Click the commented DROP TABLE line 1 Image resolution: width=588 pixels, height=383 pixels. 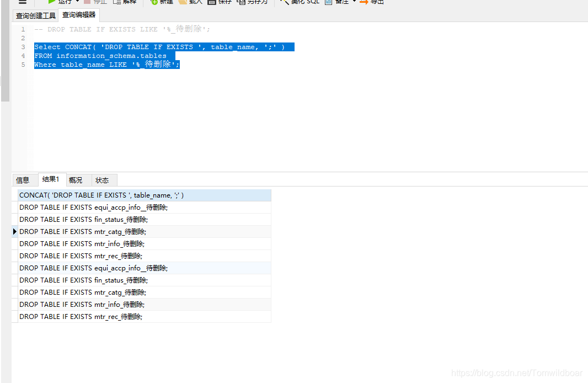coord(122,29)
